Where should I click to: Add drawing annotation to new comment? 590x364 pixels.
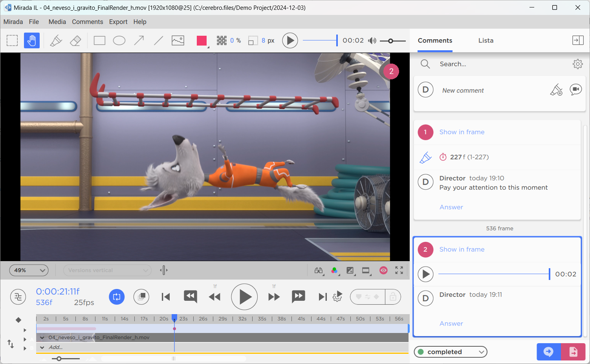[x=556, y=90]
